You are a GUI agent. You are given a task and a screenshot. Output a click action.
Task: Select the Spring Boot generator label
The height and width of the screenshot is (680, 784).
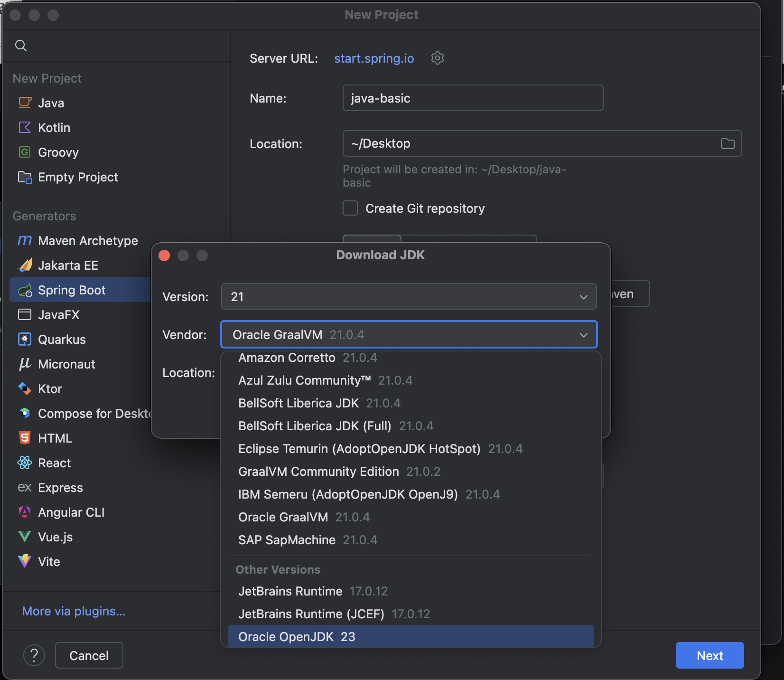[72, 290]
